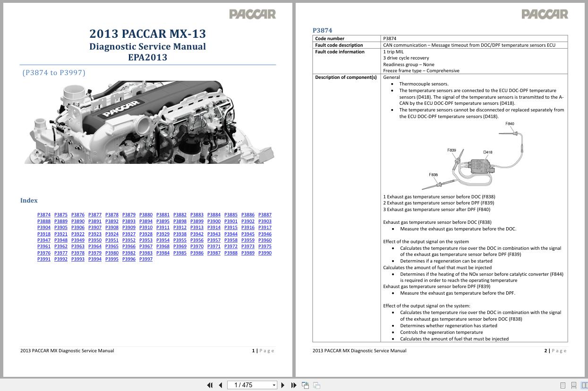Go to the previous page
This screenshot has width=588, height=391.
(220, 385)
